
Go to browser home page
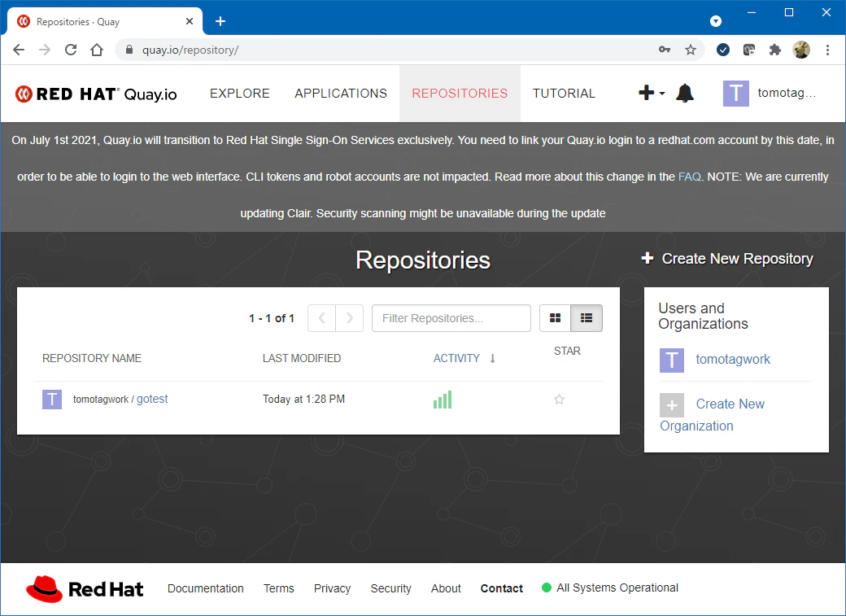[97, 50]
